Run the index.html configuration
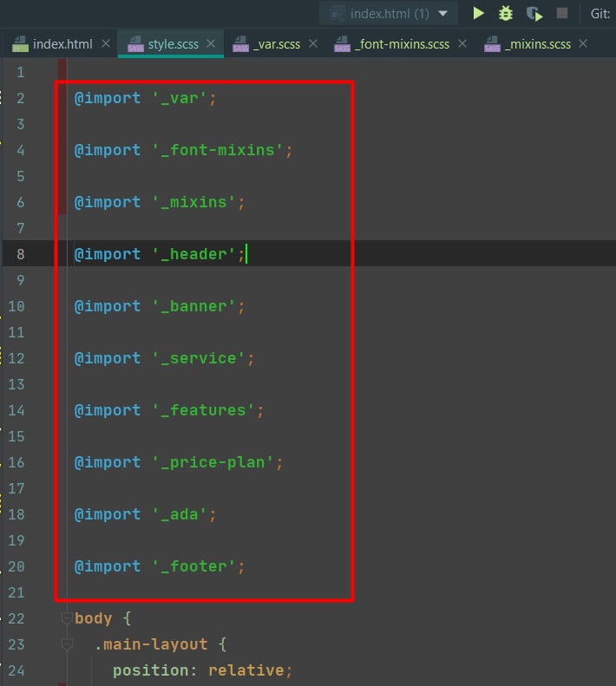616x686 pixels. (x=478, y=14)
